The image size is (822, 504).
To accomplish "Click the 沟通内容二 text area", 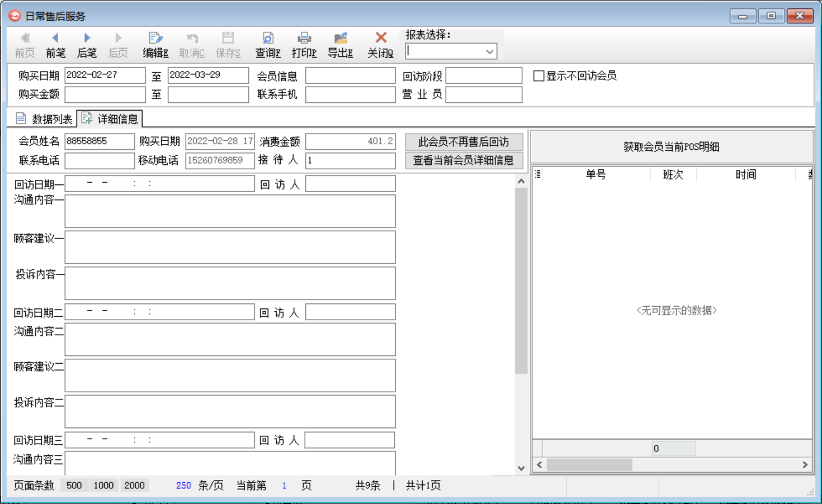I will (230, 339).
